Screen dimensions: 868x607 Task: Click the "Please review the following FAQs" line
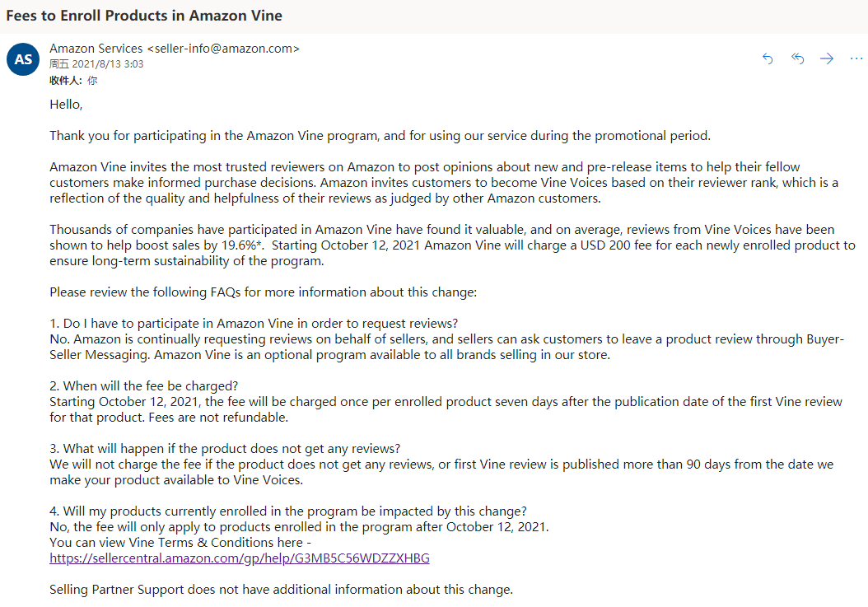(263, 292)
